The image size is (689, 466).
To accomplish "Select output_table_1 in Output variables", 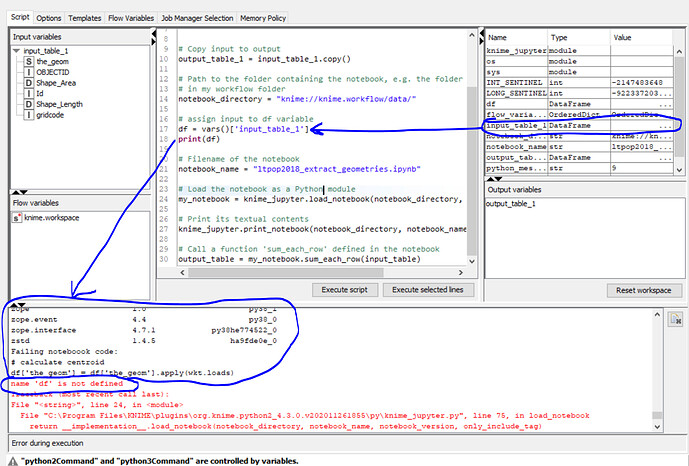I will pos(511,204).
